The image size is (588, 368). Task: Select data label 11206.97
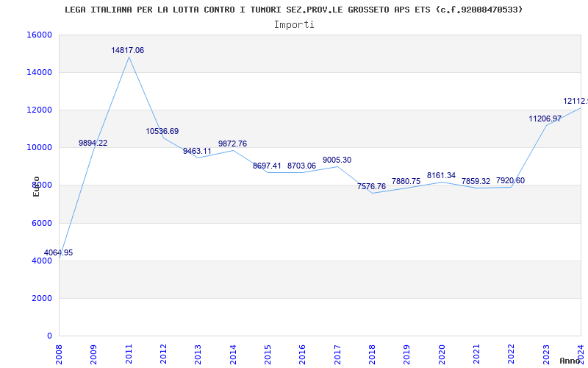pos(545,119)
